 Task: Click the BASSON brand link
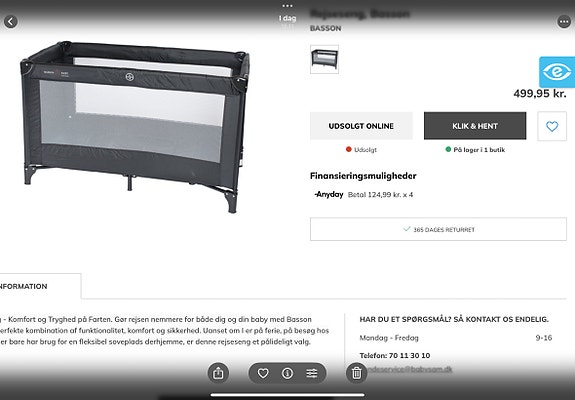pyautogui.click(x=326, y=28)
